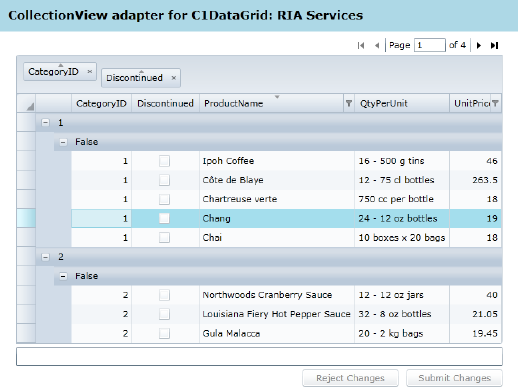Click the row header of the Chang row
Image resolution: width=518 pixels, height=388 pixels.
[x=26, y=218]
